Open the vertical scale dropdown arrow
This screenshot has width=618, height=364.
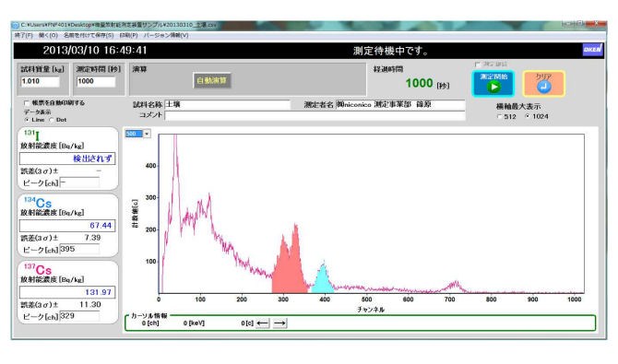[x=147, y=134]
